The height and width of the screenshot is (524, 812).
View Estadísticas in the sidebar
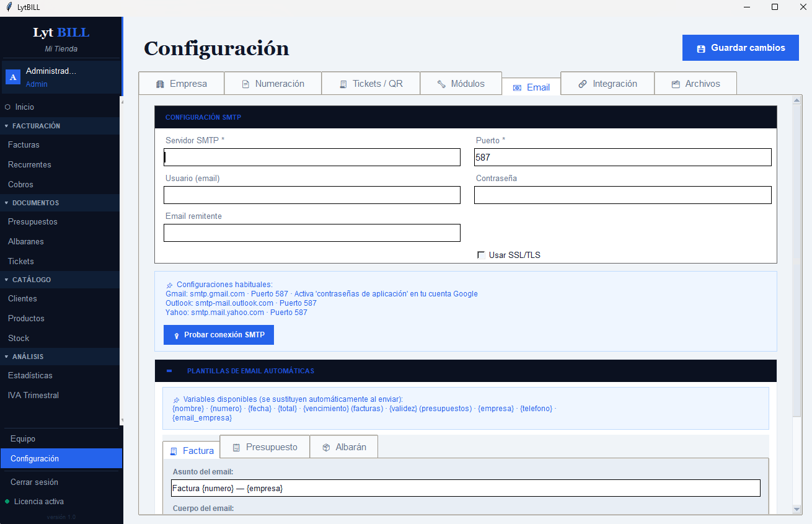pos(60,375)
